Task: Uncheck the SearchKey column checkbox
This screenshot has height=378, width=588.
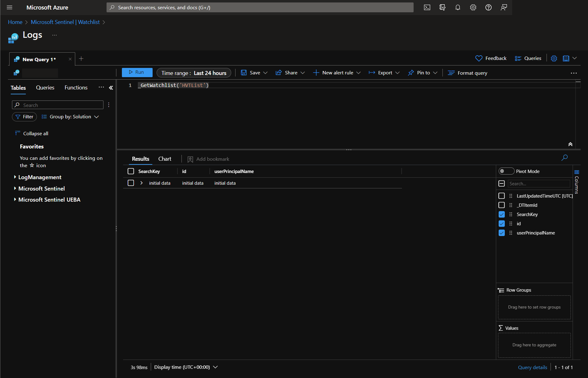Action: (501, 214)
